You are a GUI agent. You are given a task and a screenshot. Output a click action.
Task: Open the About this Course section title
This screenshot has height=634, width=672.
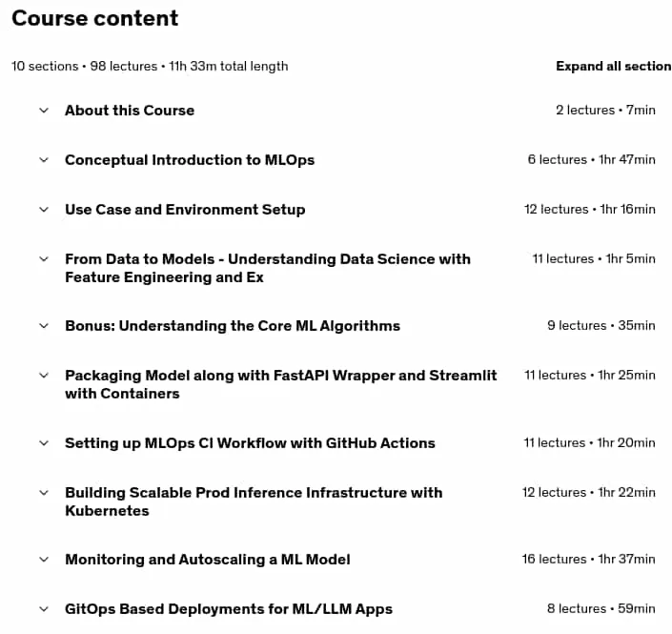(130, 111)
